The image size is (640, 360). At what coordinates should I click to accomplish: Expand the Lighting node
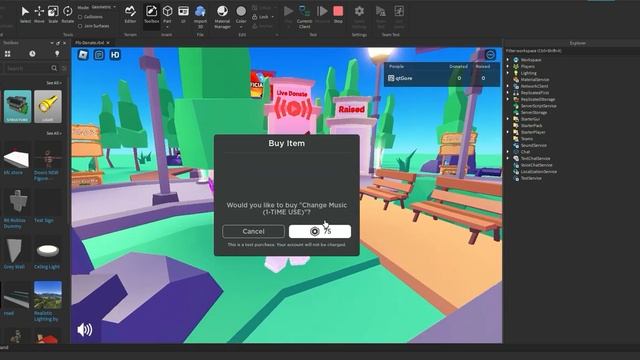pyautogui.click(x=508, y=73)
